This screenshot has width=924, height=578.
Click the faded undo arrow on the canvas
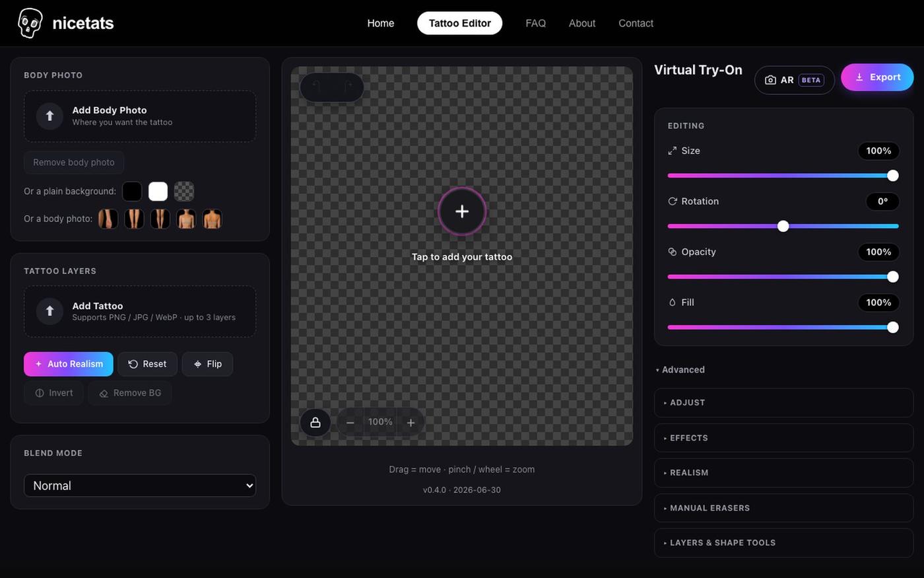coord(316,87)
